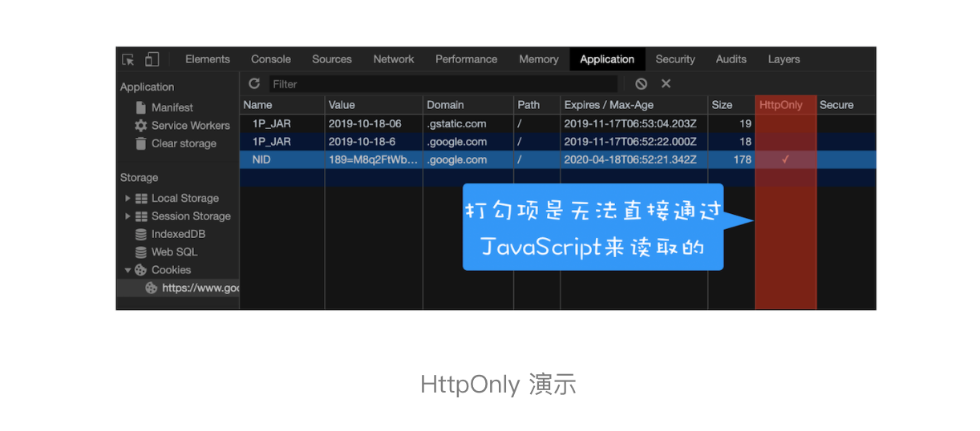Viewport: 980px width, 431px height.
Task: Collapse the Cookies tree node
Action: tap(128, 270)
